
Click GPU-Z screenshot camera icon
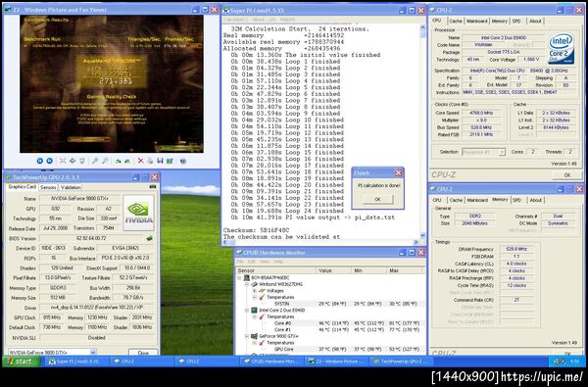click(x=153, y=186)
